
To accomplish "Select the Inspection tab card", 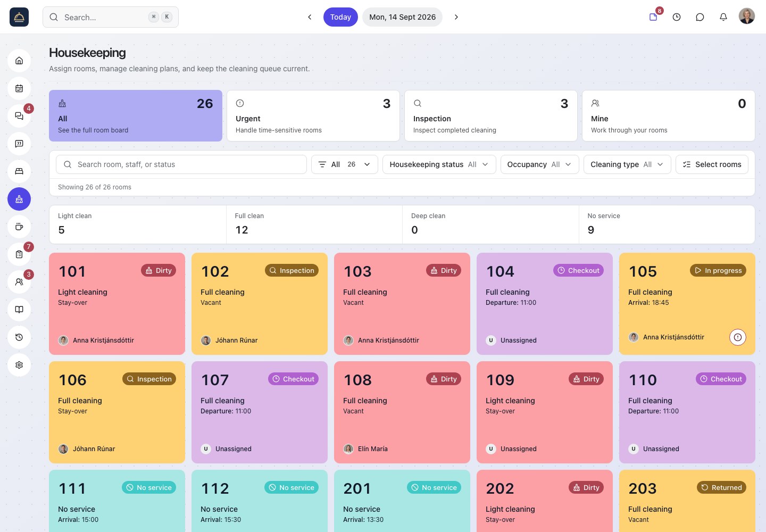I will 491,115.
